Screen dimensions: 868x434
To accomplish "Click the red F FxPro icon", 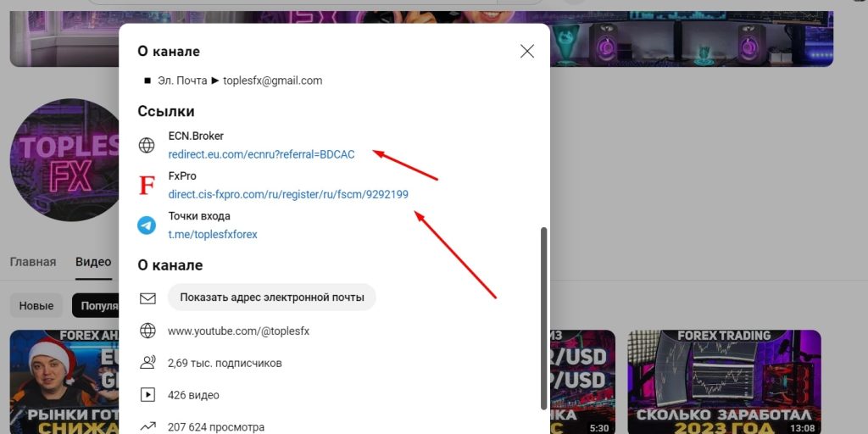I will pyautogui.click(x=147, y=185).
